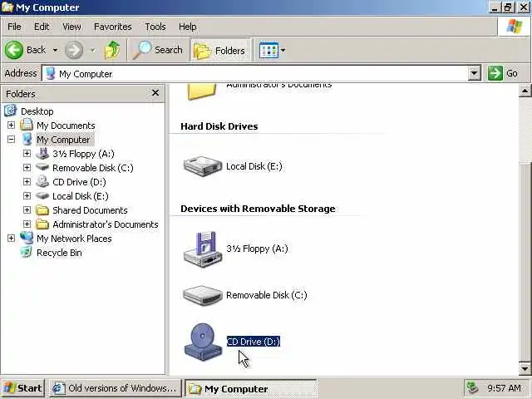Select Administrator's Documents folder icon in tree
532x399 pixels.
[x=42, y=224]
